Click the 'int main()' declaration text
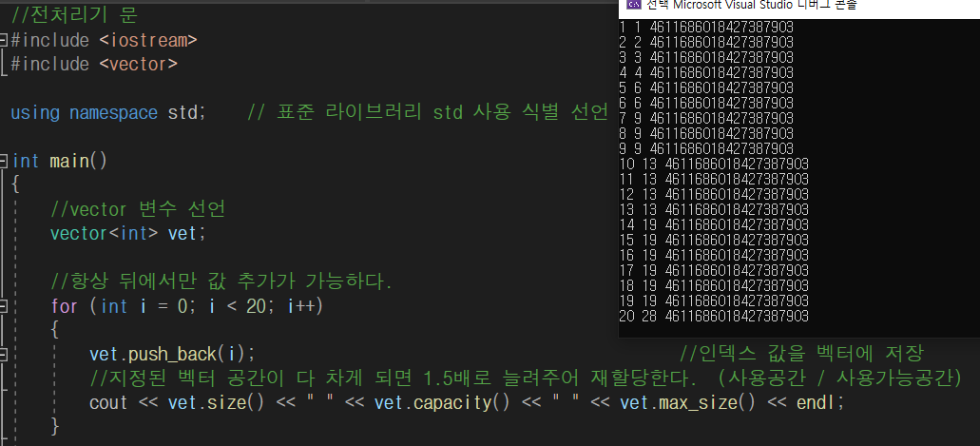This screenshot has height=446, width=980. [x=60, y=162]
